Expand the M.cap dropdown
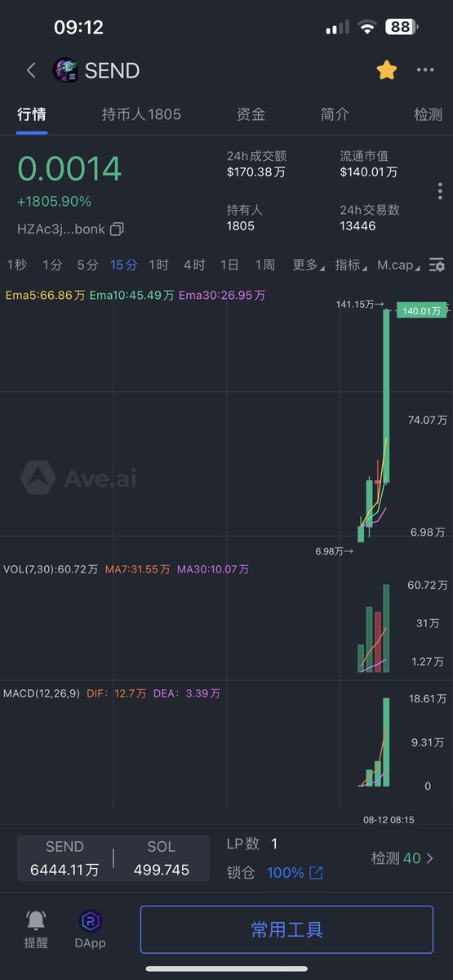Image resolution: width=453 pixels, height=980 pixels. [398, 265]
